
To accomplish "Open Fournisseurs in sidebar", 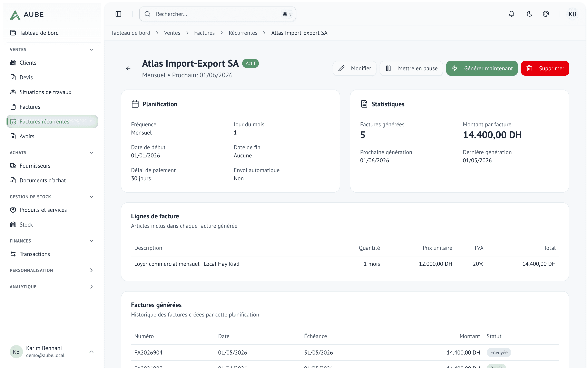I will pyautogui.click(x=52, y=166).
